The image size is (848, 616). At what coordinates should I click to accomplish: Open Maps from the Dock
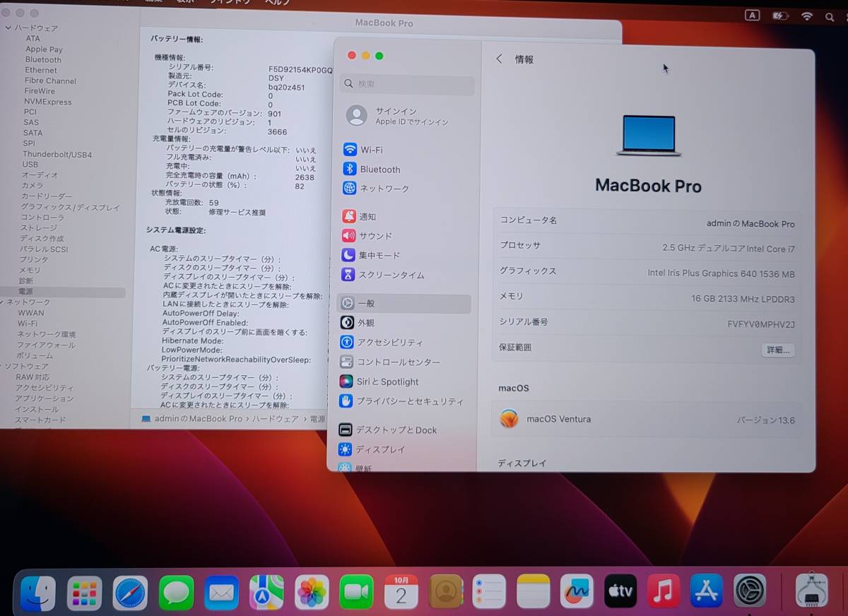tap(267, 593)
